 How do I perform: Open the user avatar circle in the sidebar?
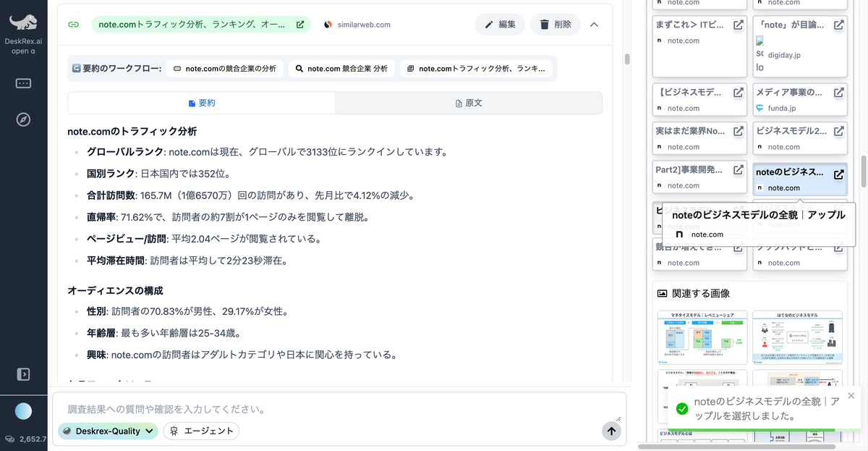tap(24, 410)
